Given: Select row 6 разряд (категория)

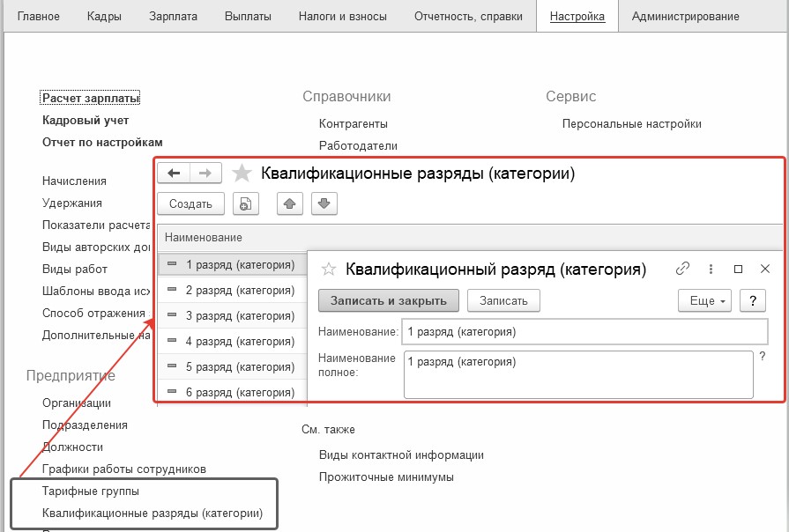Looking at the screenshot, I should [x=233, y=392].
